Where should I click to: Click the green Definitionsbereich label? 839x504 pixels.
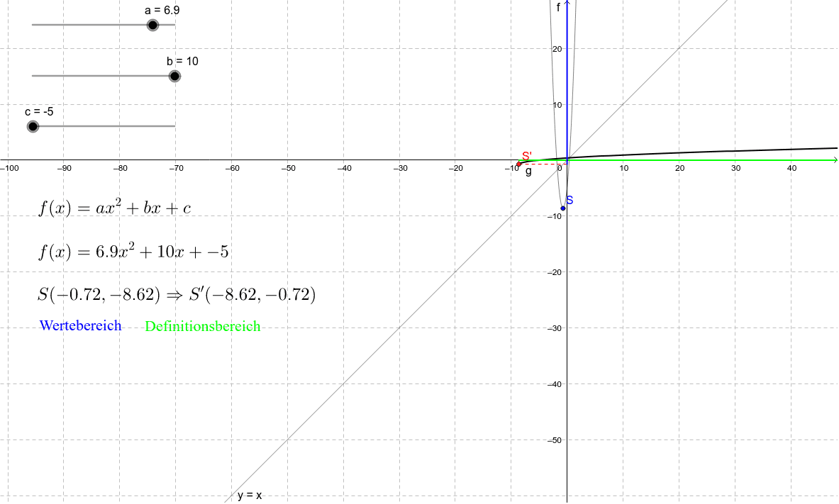[x=203, y=326]
